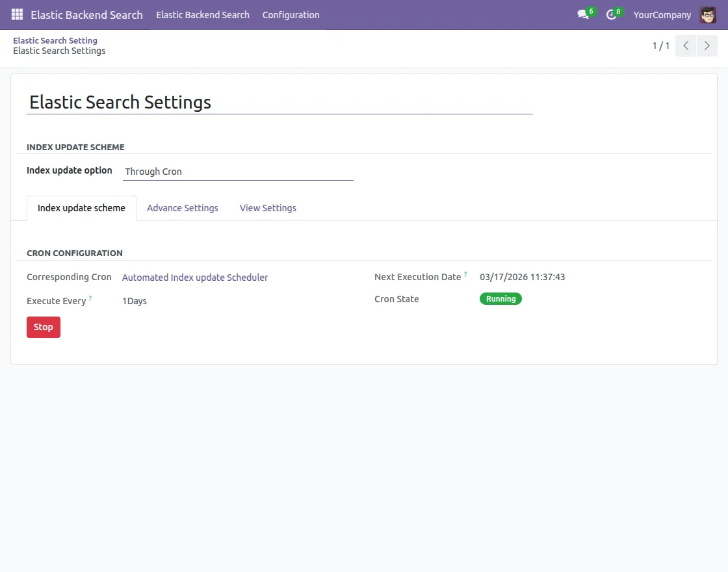Expand the record pager showing 1/1
Image resolution: width=728 pixels, height=572 pixels.
click(x=660, y=45)
